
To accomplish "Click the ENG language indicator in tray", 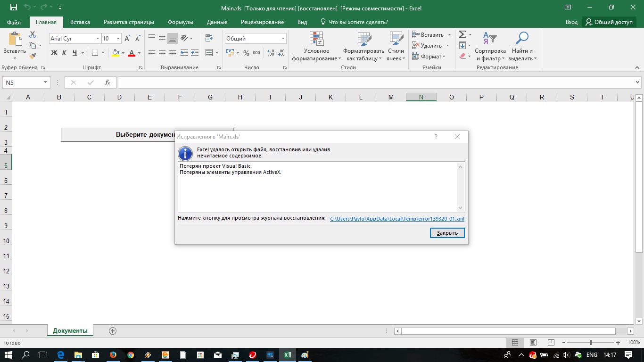I will pos(592,355).
